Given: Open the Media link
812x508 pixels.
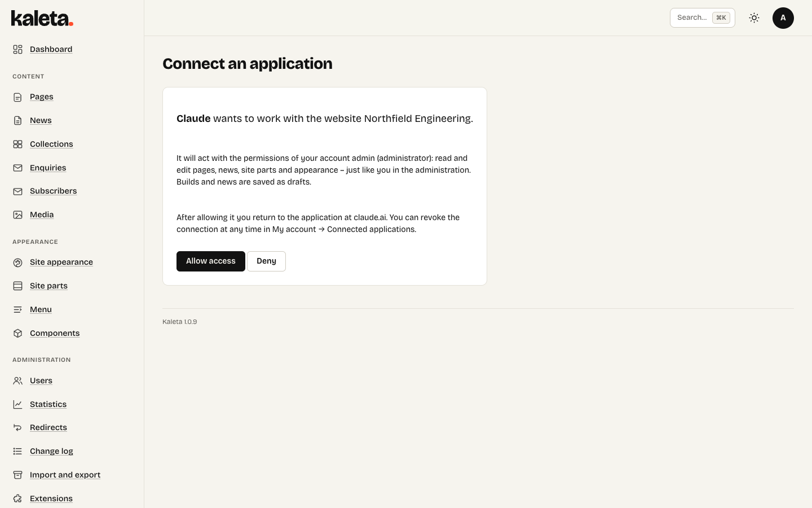Looking at the screenshot, I should point(42,214).
